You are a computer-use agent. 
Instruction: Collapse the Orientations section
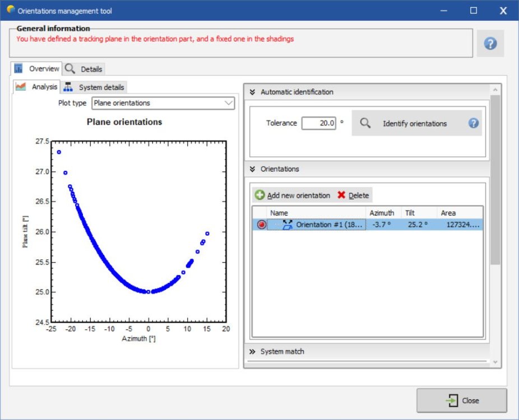252,169
